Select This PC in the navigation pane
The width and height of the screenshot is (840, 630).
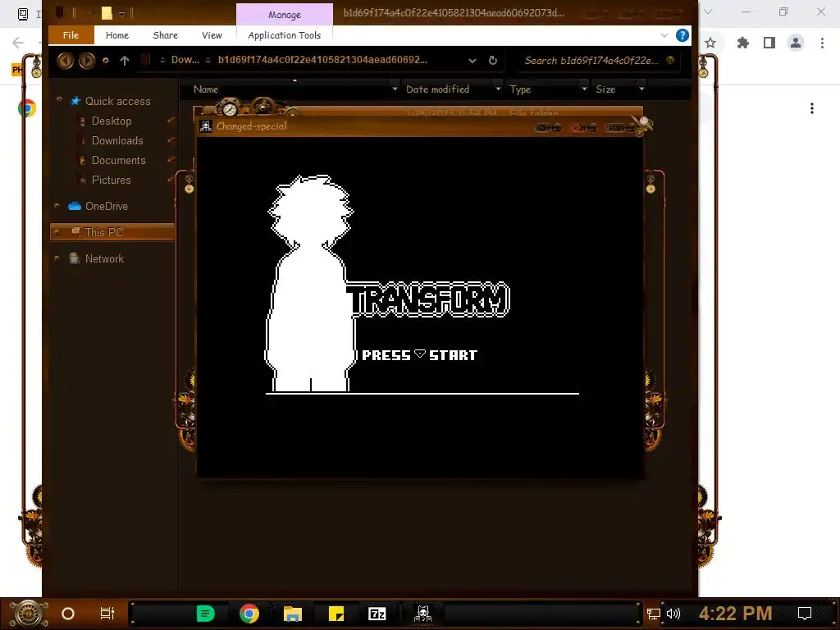pyautogui.click(x=112, y=232)
